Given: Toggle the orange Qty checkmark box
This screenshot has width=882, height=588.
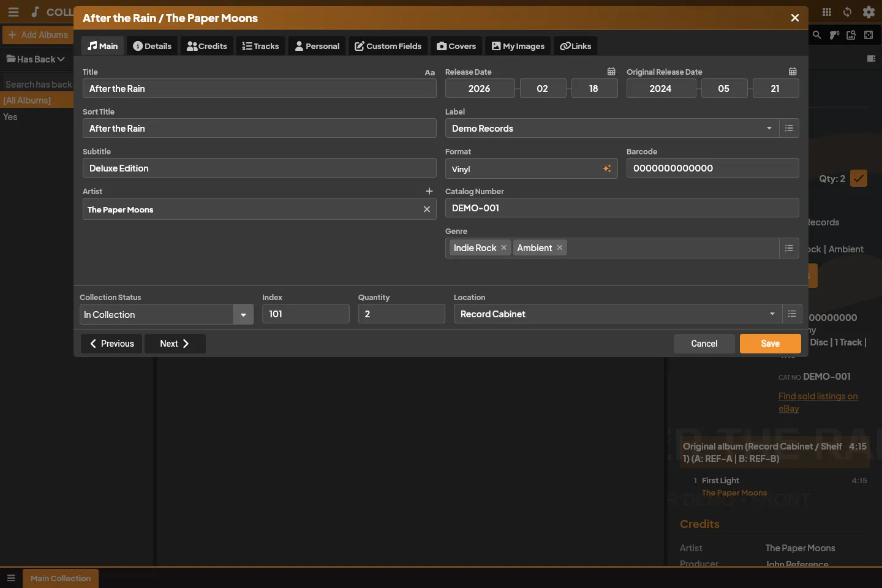Looking at the screenshot, I should coord(859,178).
